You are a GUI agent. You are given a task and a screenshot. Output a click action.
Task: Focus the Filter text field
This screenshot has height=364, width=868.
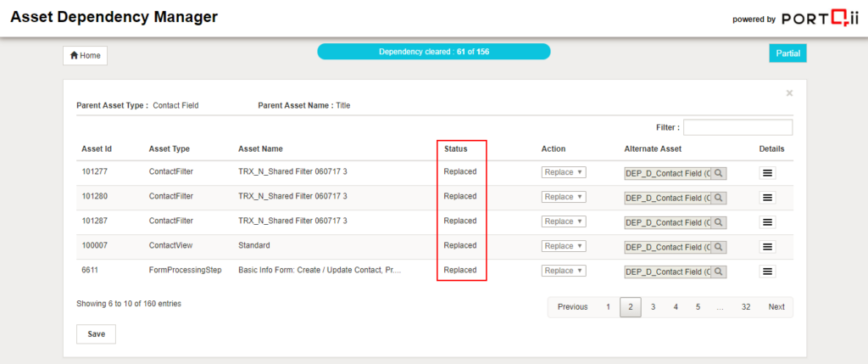pos(737,127)
